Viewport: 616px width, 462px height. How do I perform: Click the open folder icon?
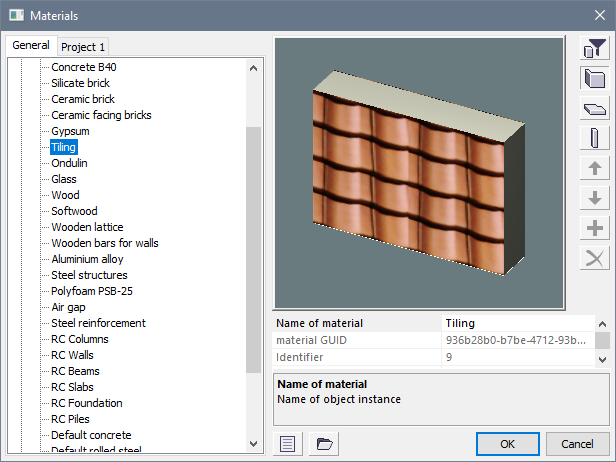click(322, 443)
